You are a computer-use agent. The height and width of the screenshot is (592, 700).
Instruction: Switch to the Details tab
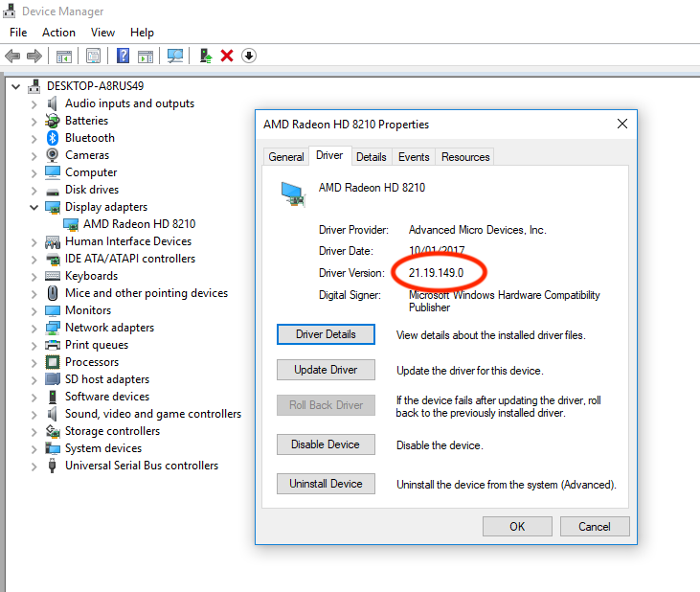coord(371,157)
